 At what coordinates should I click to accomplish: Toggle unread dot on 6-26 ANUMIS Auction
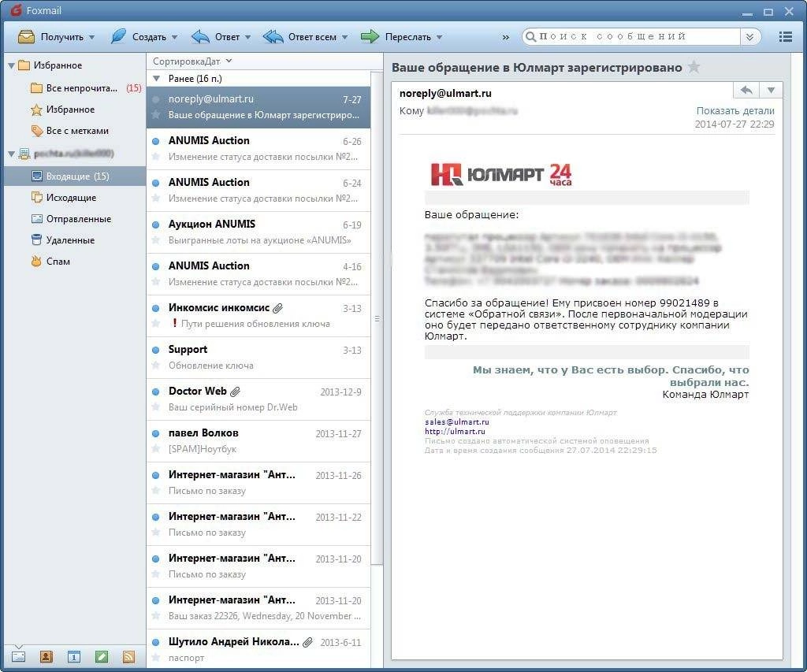point(155,141)
